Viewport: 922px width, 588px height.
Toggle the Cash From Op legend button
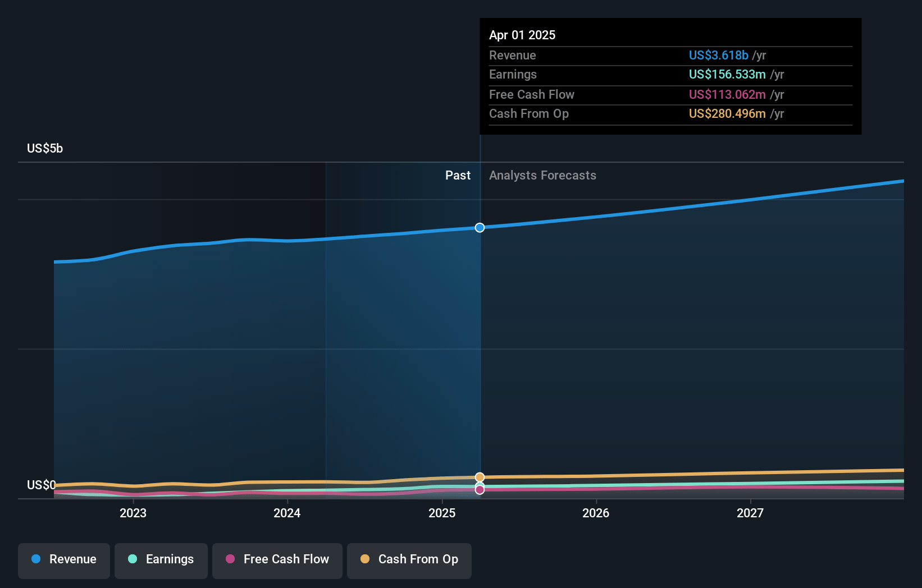coord(409,561)
